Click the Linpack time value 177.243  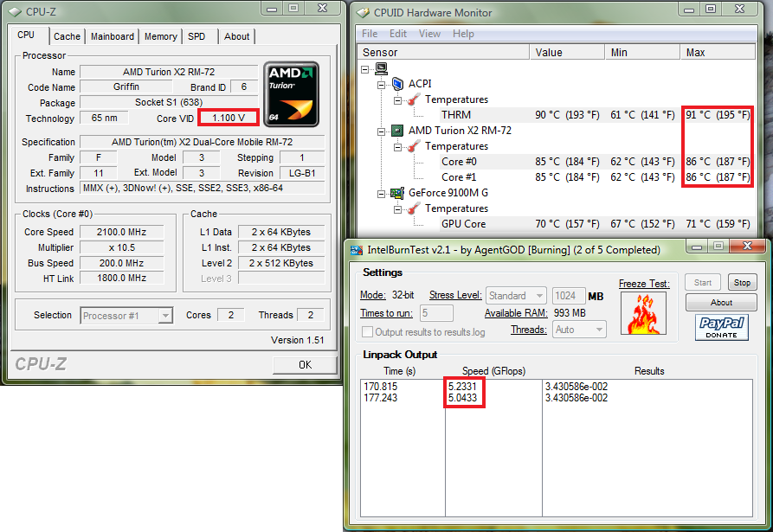click(x=380, y=398)
